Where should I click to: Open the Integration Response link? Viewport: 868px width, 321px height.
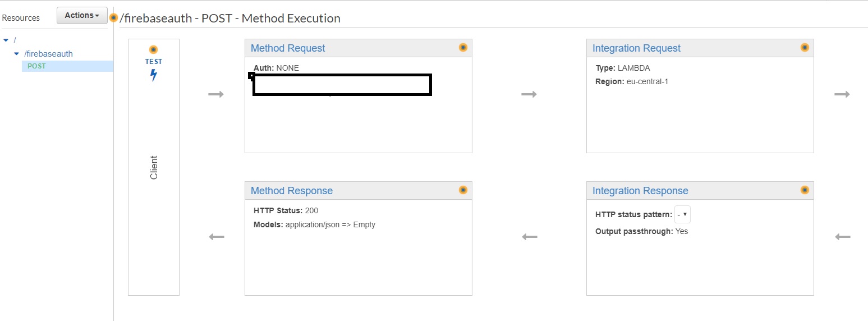(x=640, y=191)
